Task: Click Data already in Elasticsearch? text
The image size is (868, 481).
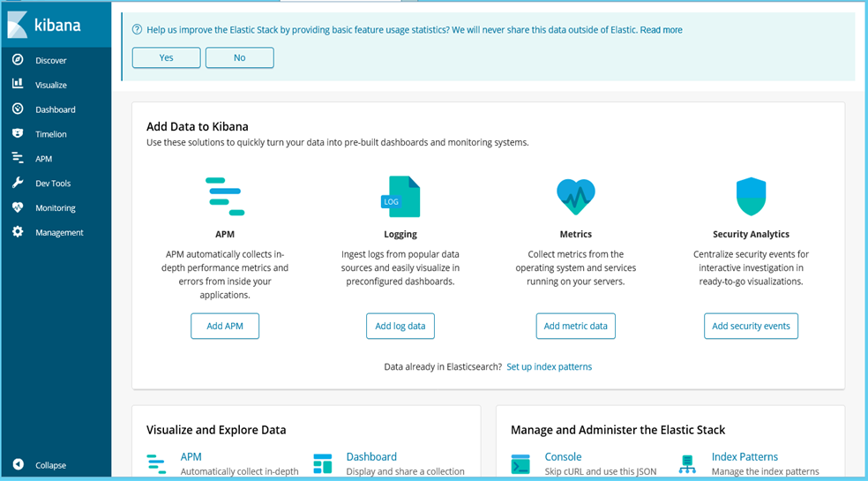Action: (443, 367)
